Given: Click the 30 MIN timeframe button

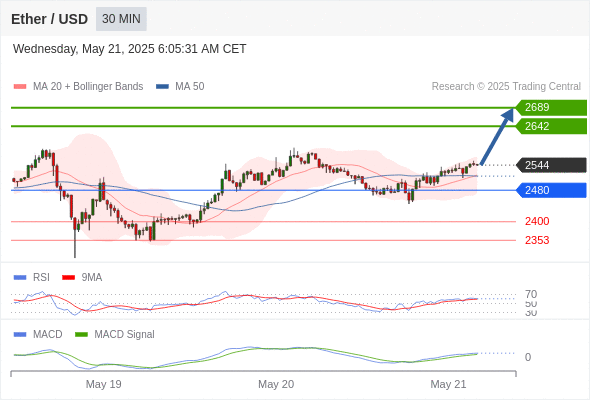Looking at the screenshot, I should (x=121, y=19).
